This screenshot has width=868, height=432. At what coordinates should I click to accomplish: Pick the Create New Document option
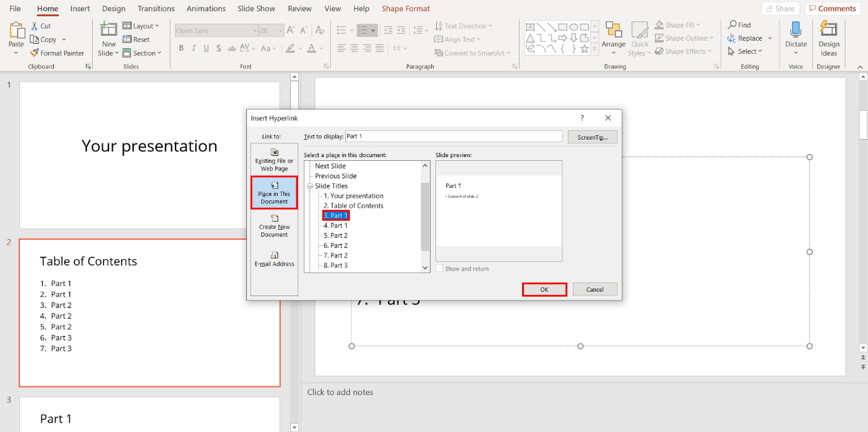click(275, 226)
